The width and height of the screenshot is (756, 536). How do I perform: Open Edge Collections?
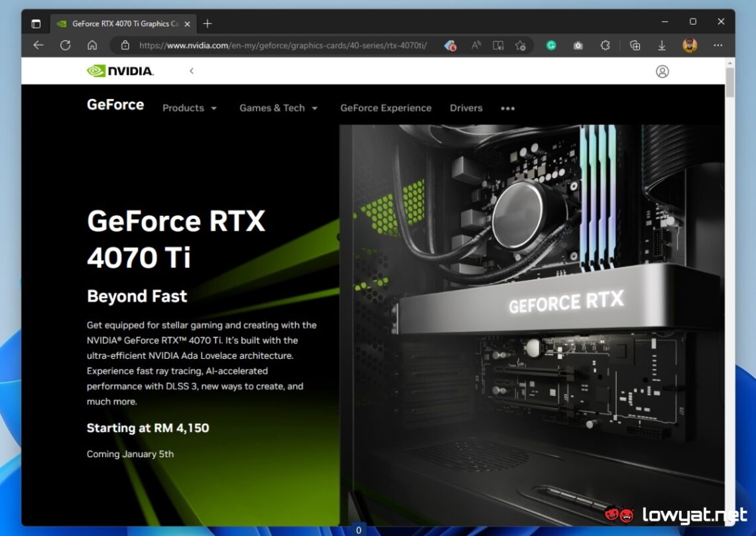click(635, 45)
